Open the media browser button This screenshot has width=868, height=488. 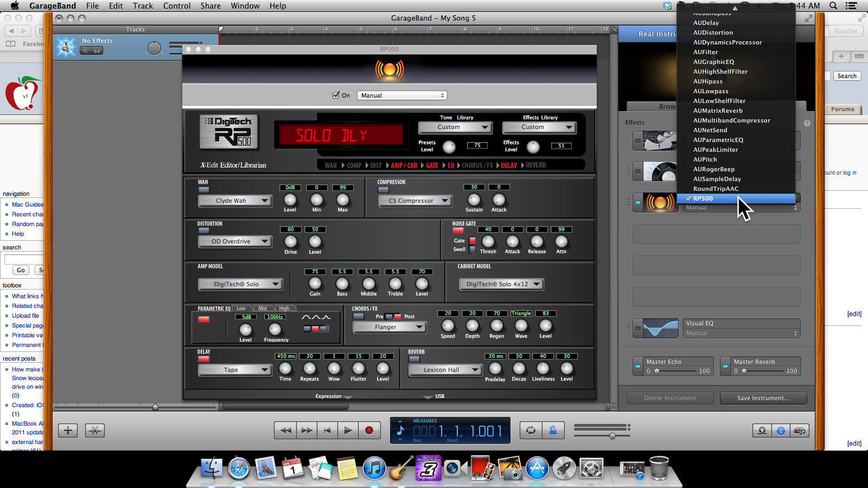tap(799, 431)
